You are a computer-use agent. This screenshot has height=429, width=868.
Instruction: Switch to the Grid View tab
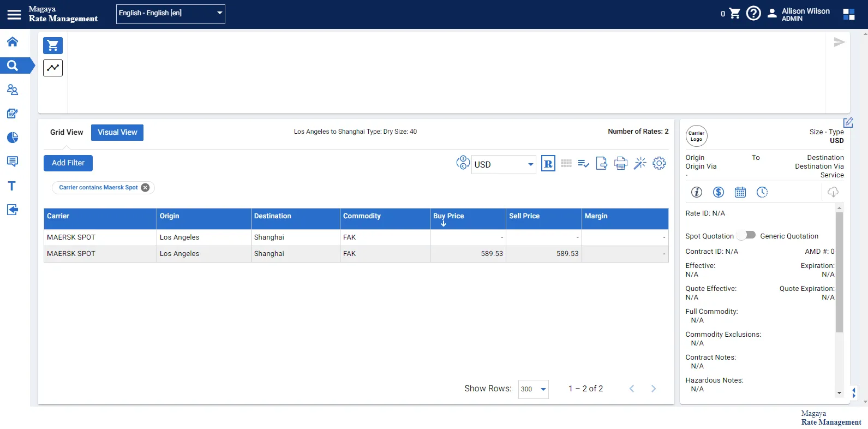(x=67, y=133)
